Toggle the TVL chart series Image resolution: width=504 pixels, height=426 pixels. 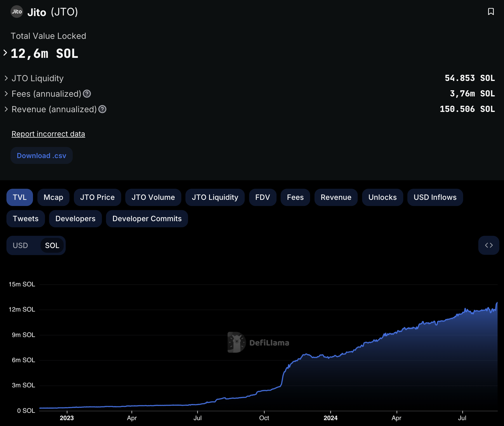click(x=20, y=198)
